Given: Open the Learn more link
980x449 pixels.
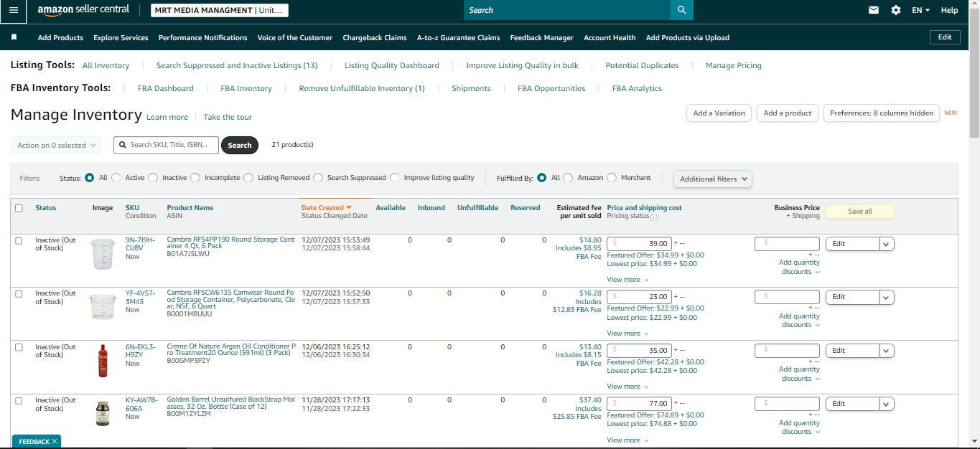Looking at the screenshot, I should tap(167, 117).
